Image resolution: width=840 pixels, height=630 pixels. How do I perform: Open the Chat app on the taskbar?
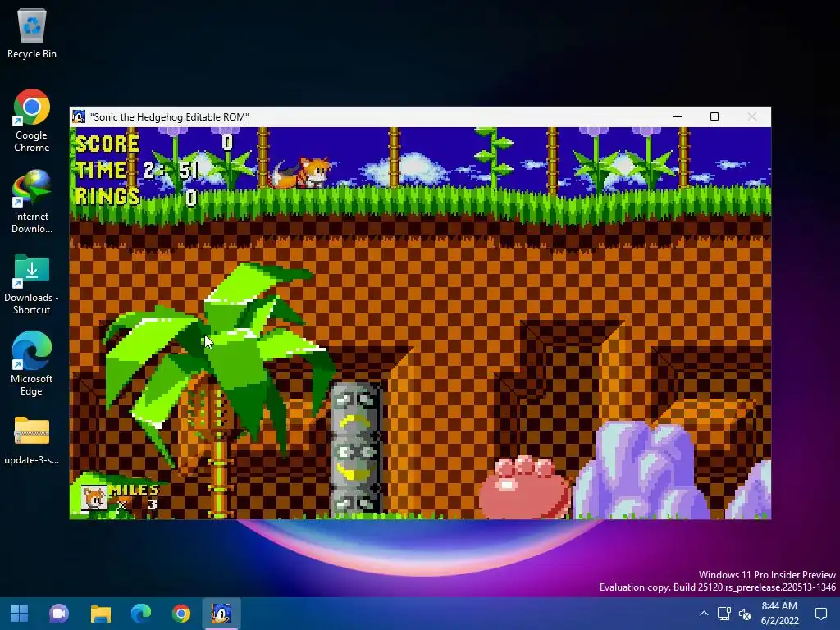[59, 614]
